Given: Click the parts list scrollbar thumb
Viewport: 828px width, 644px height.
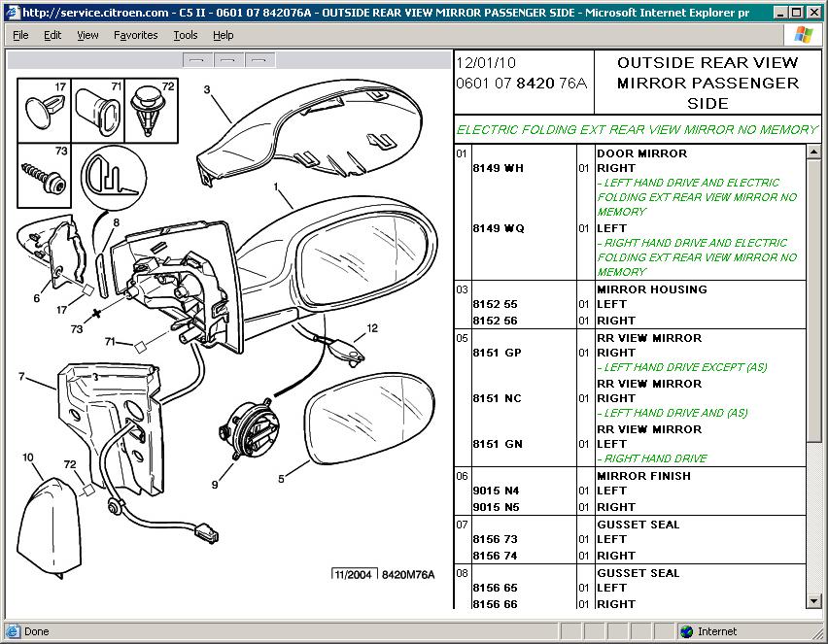Looking at the screenshot, I should pyautogui.click(x=813, y=300).
